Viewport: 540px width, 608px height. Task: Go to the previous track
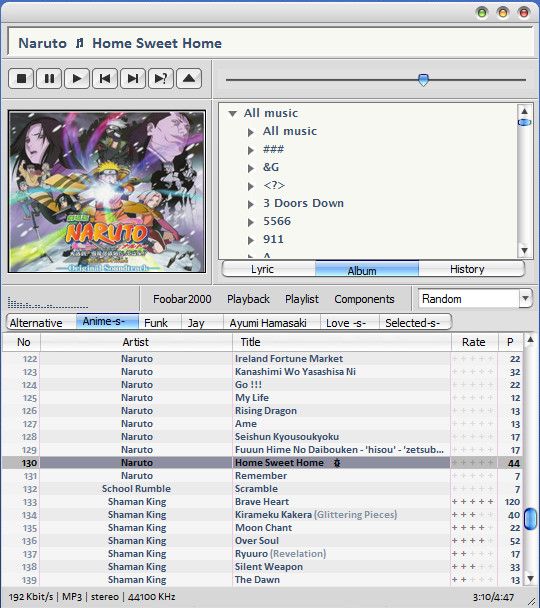tap(105, 79)
